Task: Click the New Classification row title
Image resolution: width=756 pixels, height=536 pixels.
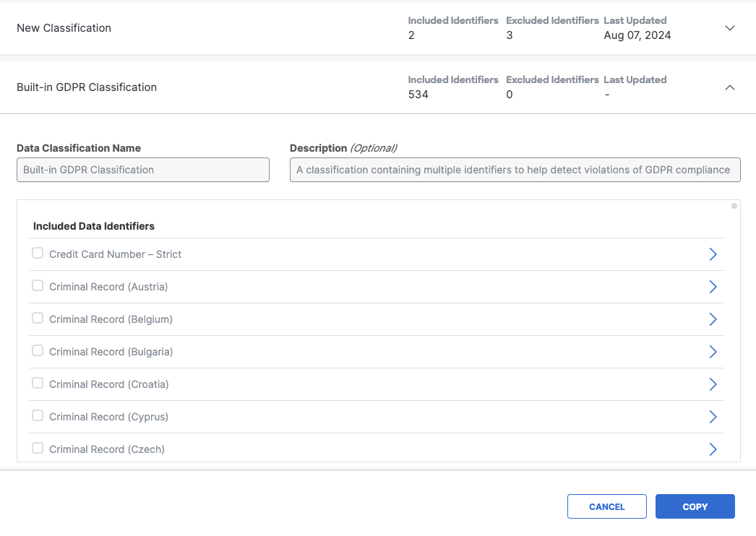Action: coord(64,28)
